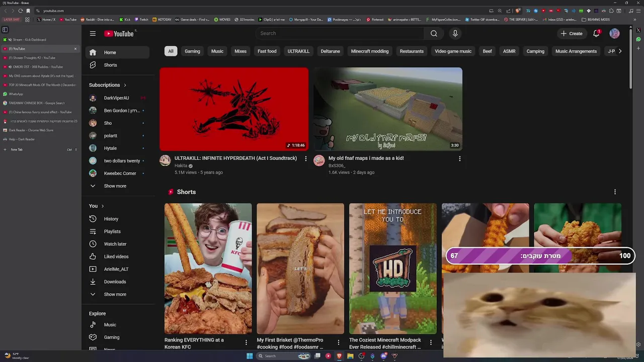Open Korean KFC ranking short

208,268
